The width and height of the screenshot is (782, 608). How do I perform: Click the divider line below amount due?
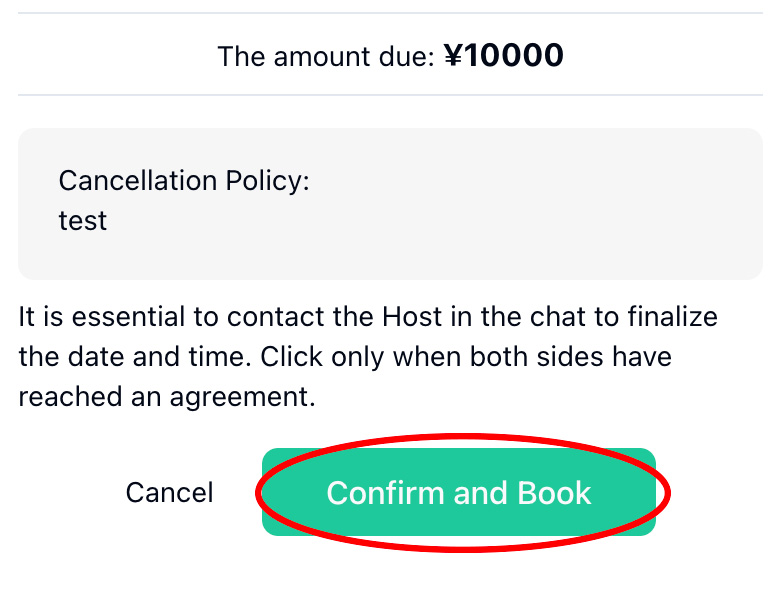click(390, 96)
